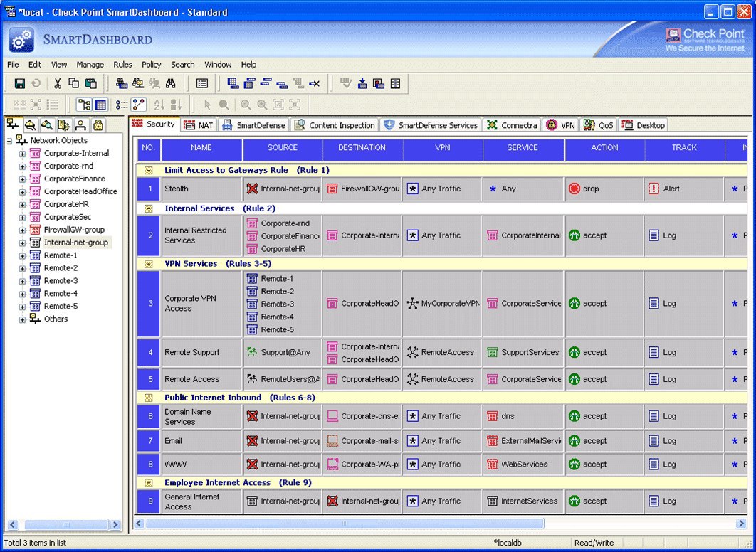Click the first blue add-rule toolbar icon
Screen dimensions: 756x552
tap(233, 84)
